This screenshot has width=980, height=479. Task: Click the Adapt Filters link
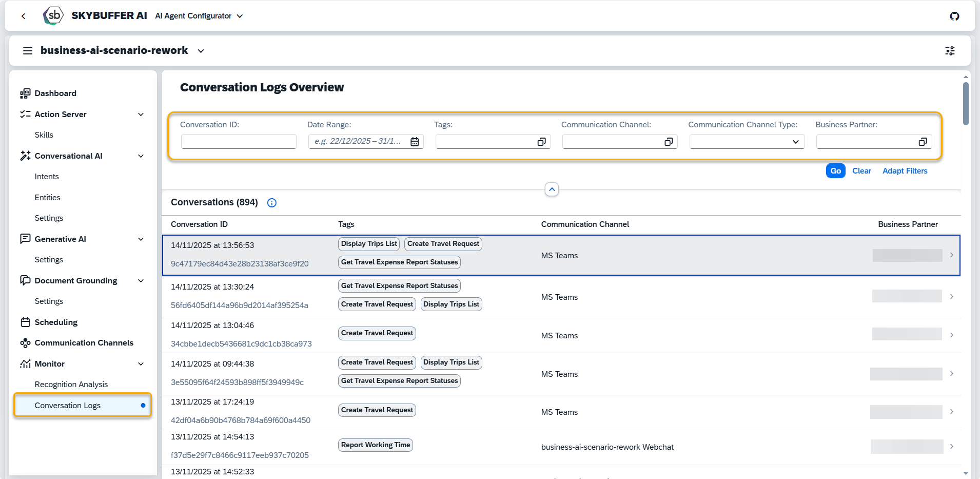click(905, 171)
